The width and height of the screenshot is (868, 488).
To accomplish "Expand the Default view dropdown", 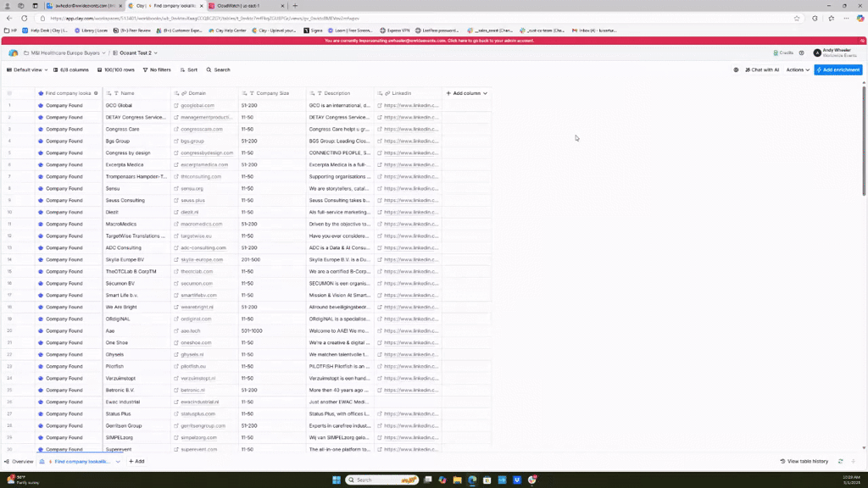I will (27, 69).
